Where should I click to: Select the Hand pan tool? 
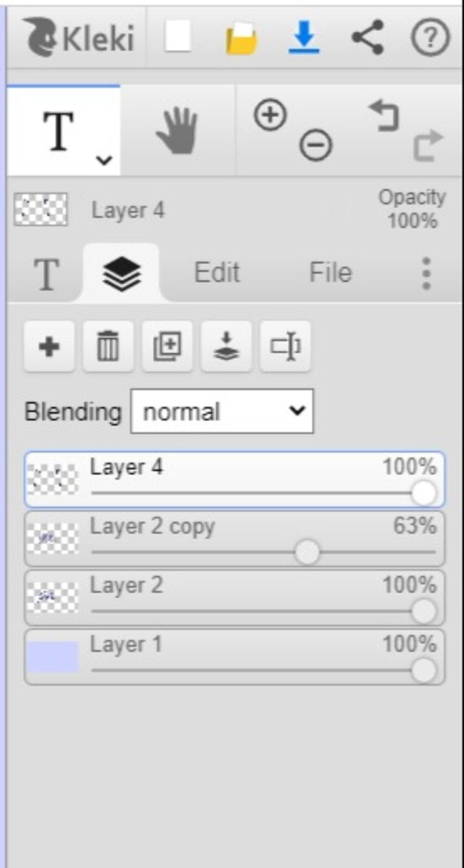pyautogui.click(x=177, y=131)
